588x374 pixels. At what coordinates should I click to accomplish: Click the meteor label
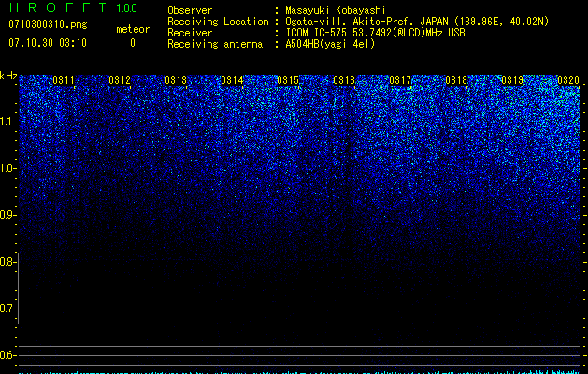pos(133,29)
